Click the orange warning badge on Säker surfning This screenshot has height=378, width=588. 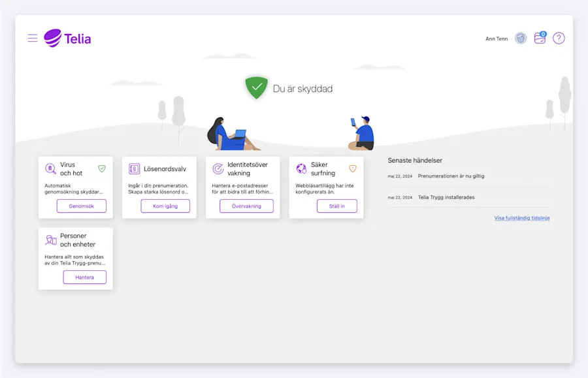[352, 168]
